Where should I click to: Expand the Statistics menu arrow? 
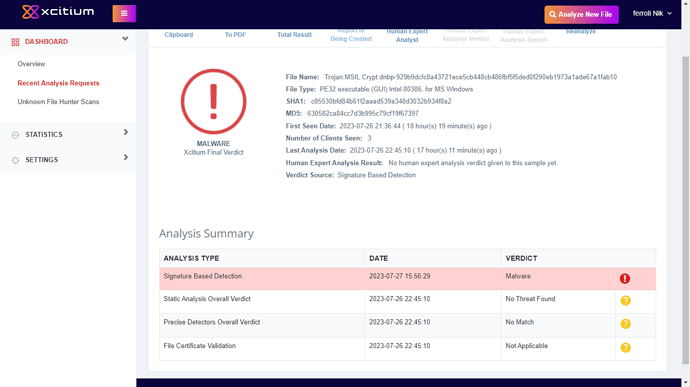point(126,132)
